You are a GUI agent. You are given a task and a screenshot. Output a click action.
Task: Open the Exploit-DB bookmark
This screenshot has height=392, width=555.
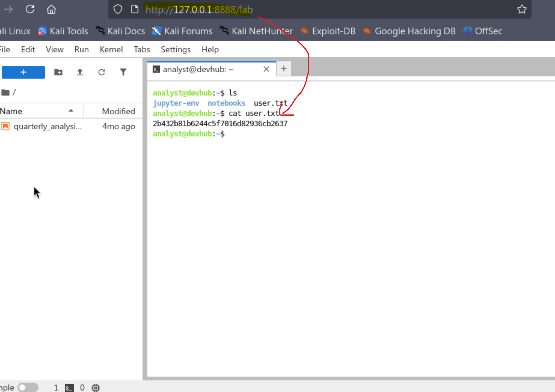coord(328,31)
